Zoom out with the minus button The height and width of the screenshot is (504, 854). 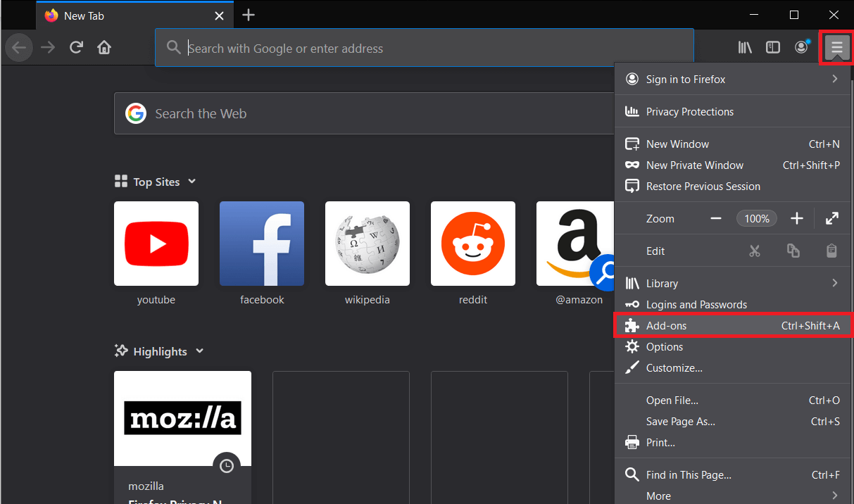click(716, 218)
